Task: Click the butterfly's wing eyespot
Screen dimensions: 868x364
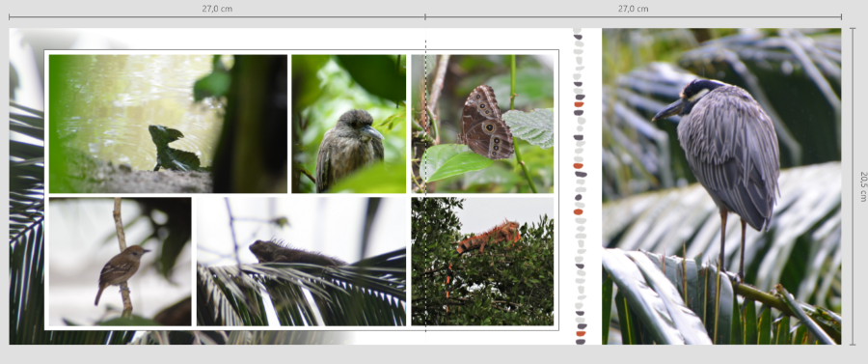Action: [489, 127]
